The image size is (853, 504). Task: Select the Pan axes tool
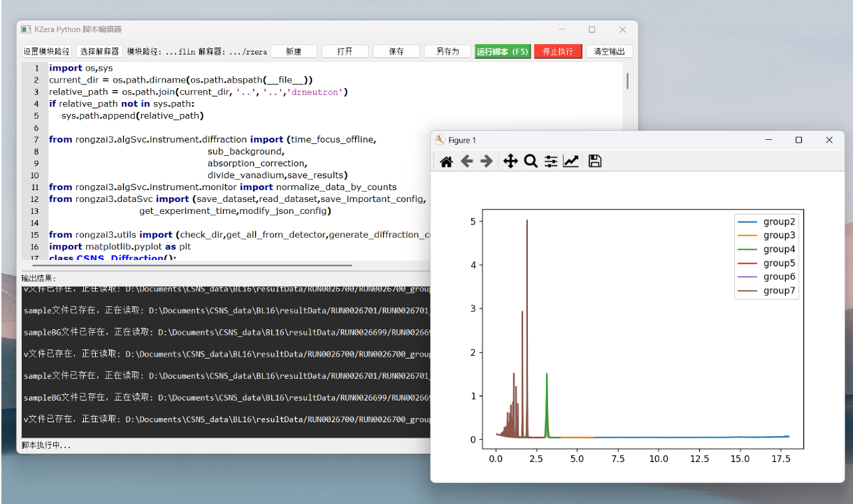pos(510,161)
